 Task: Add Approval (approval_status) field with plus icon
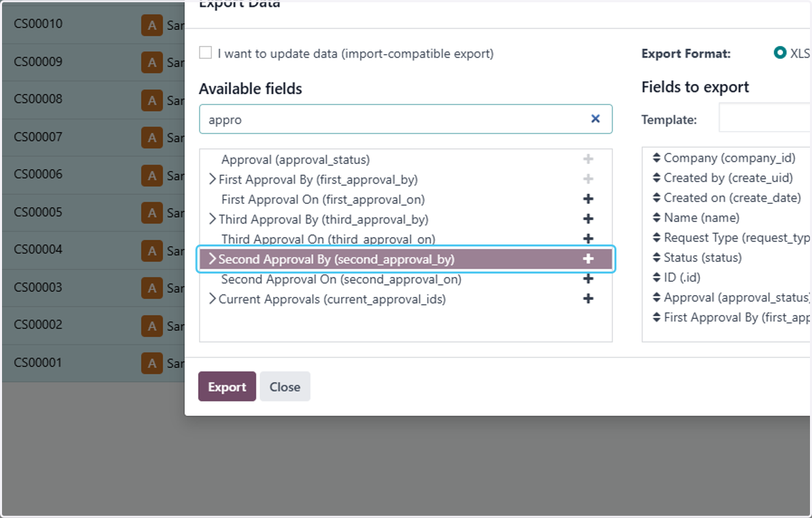(x=588, y=160)
